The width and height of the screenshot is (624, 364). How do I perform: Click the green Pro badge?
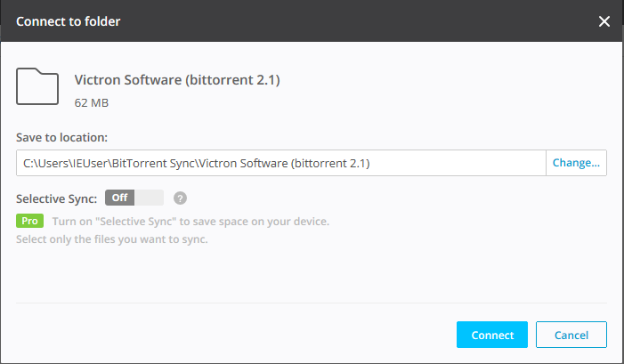pos(29,221)
